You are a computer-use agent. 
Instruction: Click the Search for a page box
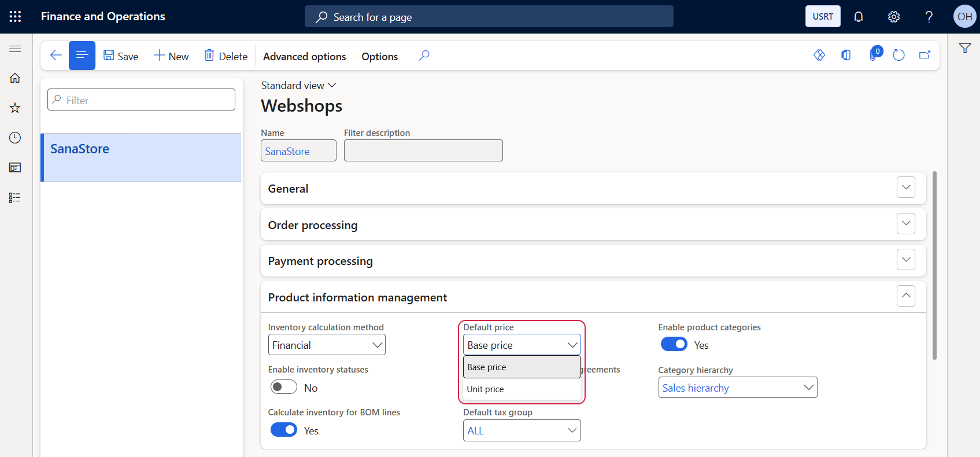coord(489,17)
